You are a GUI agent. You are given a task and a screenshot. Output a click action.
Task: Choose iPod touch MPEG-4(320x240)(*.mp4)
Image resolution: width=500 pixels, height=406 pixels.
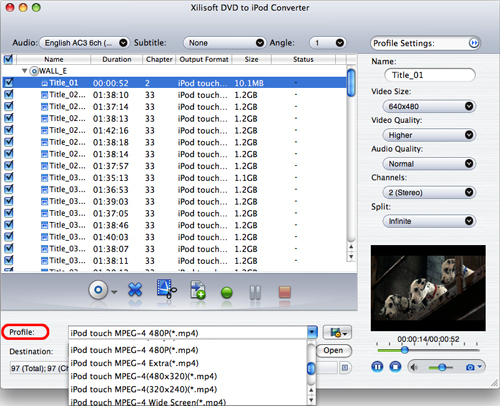[188, 389]
